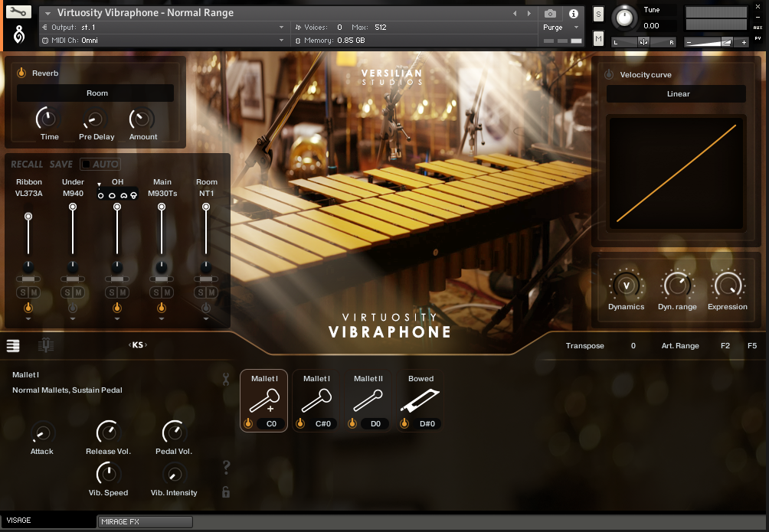Click the RECALL button
The height and width of the screenshot is (532, 769).
(27, 165)
